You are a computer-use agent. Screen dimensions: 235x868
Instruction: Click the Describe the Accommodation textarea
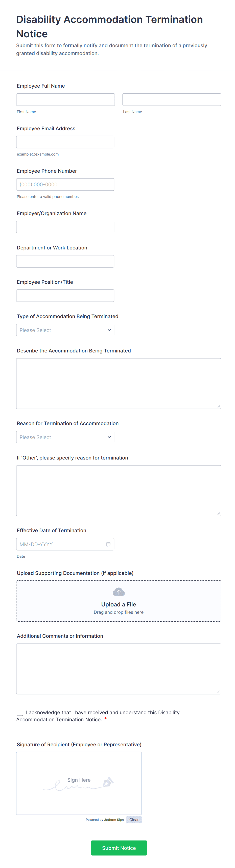click(x=118, y=384)
